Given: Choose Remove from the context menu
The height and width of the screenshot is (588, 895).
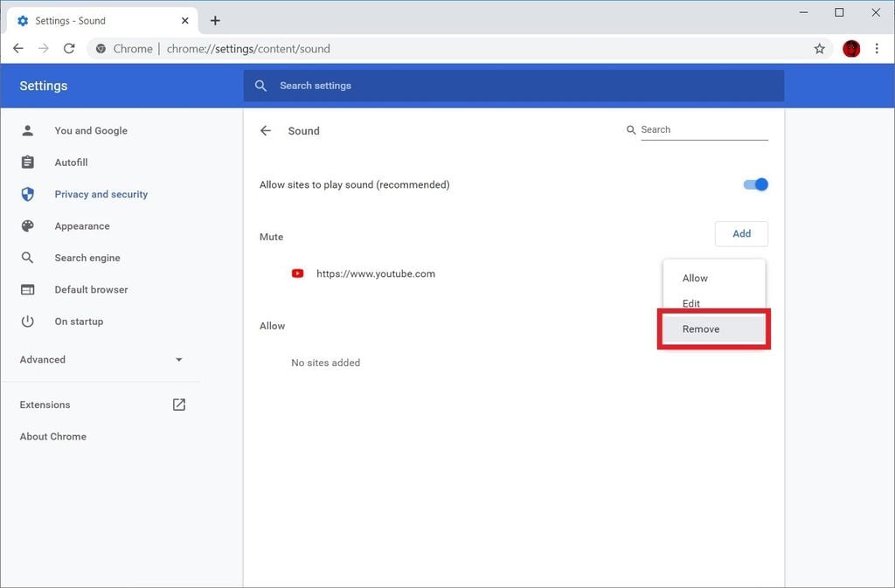Looking at the screenshot, I should click(713, 329).
